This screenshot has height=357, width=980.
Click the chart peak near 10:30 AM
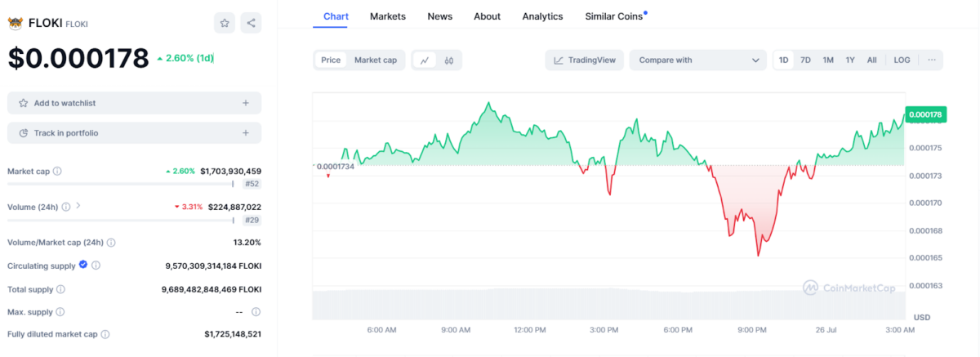click(488, 104)
